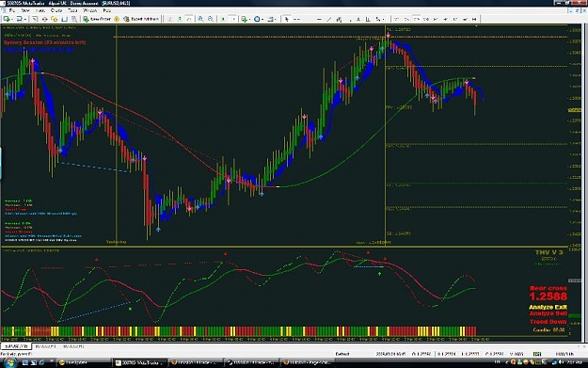Click the Analyze Exit label
Image resolution: width=588 pixels, height=368 pixels.
548,307
